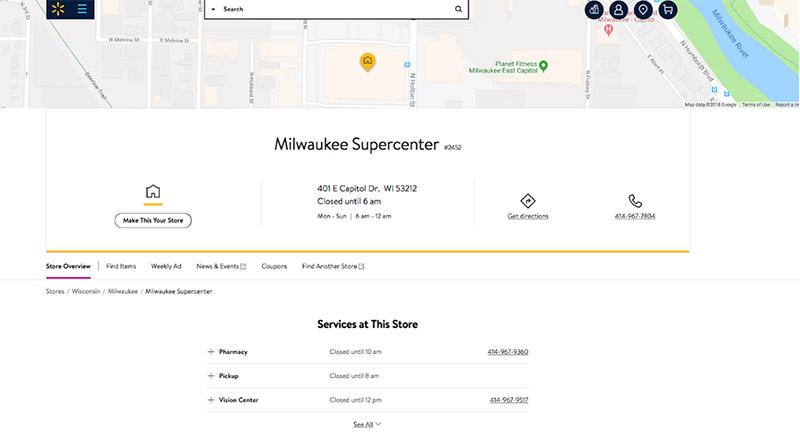Go to Stores breadcrumb link
This screenshot has height=434, width=800.
(x=55, y=292)
